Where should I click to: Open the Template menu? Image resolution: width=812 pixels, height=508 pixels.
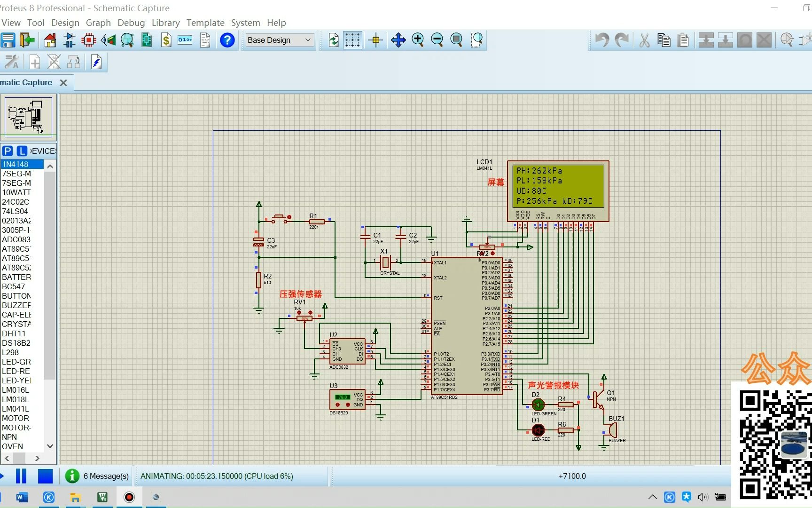[x=205, y=23]
